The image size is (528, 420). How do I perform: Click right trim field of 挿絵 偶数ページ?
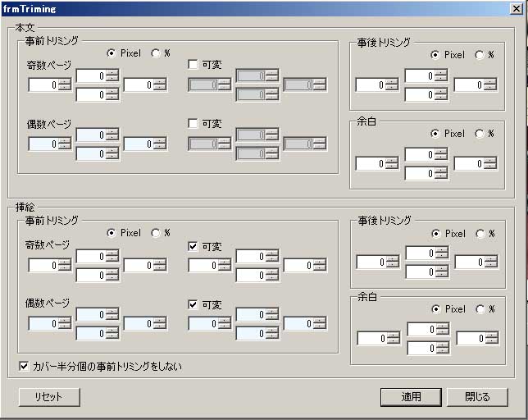pos(145,323)
